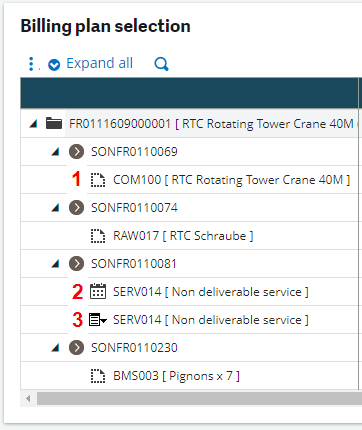This screenshot has height=430, width=362.
Task: Click dashed document icon beside BMS003
Action: pyautogui.click(x=98, y=376)
